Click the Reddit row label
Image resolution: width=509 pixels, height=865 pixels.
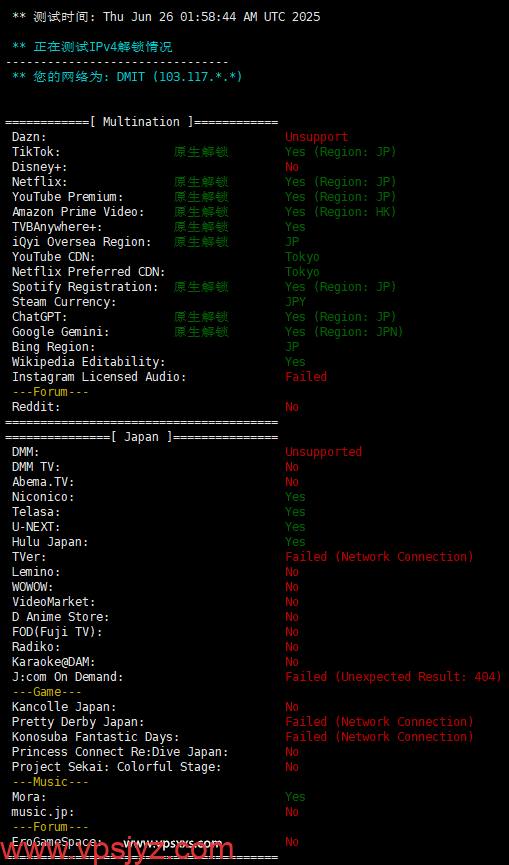(36, 407)
